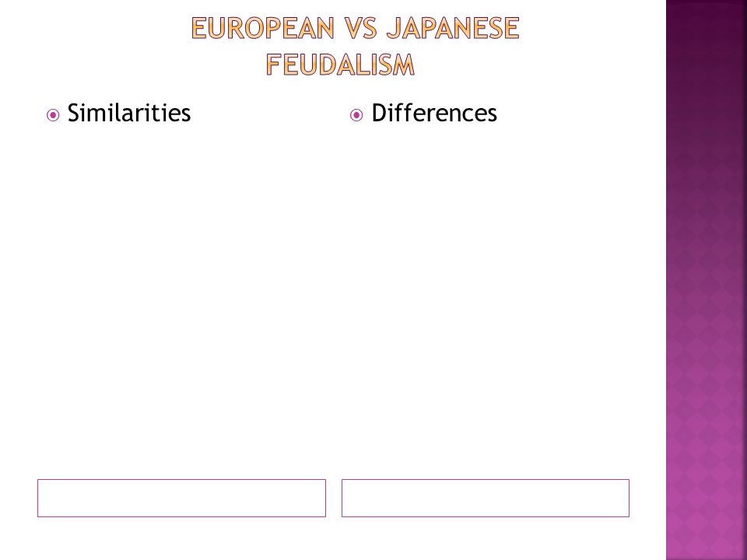Click the letter J in JAPANESE

pos(393,28)
